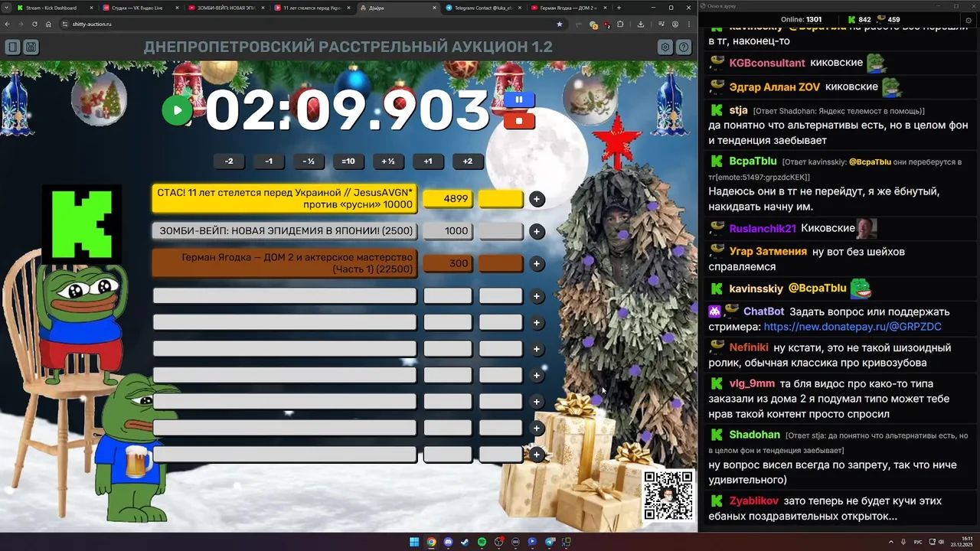
Task: Open the help question mark icon
Action: tap(684, 47)
